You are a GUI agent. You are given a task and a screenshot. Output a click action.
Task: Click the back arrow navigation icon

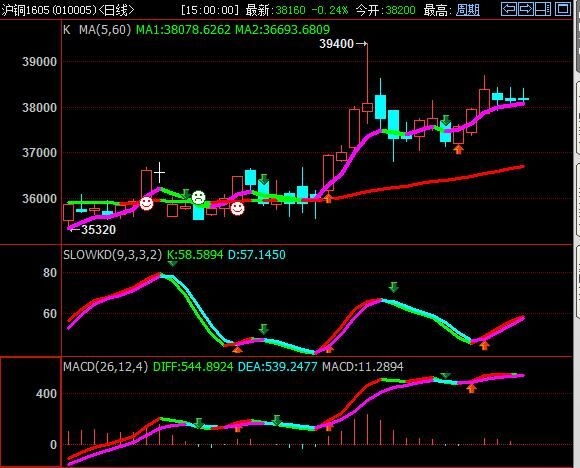pos(509,9)
